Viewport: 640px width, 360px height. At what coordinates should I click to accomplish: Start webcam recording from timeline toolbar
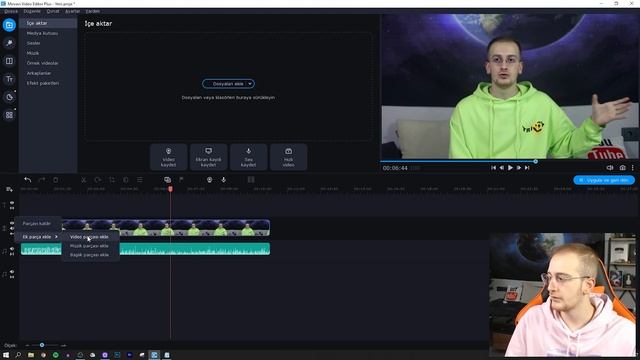pos(209,180)
